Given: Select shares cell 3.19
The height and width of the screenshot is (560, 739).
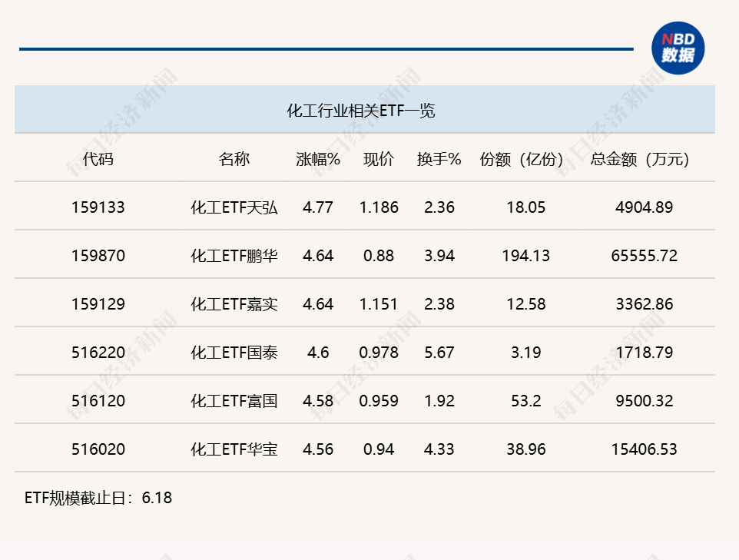Looking at the screenshot, I should pyautogui.click(x=526, y=353).
